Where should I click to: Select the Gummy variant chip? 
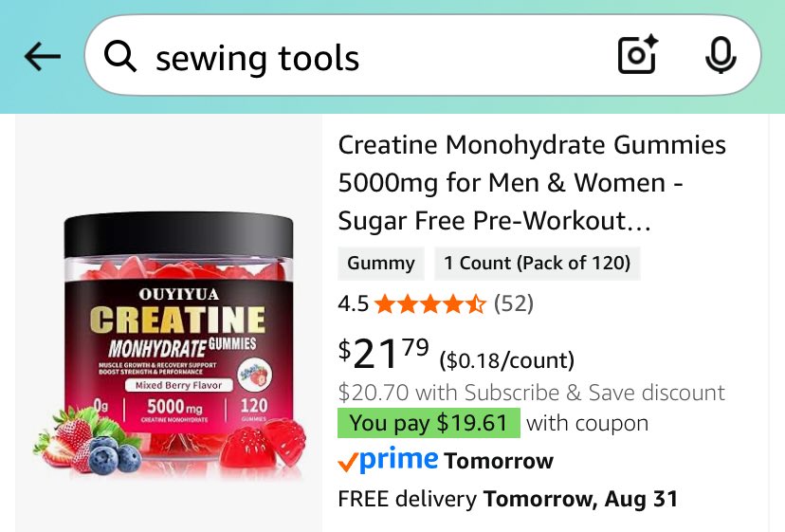coord(381,263)
